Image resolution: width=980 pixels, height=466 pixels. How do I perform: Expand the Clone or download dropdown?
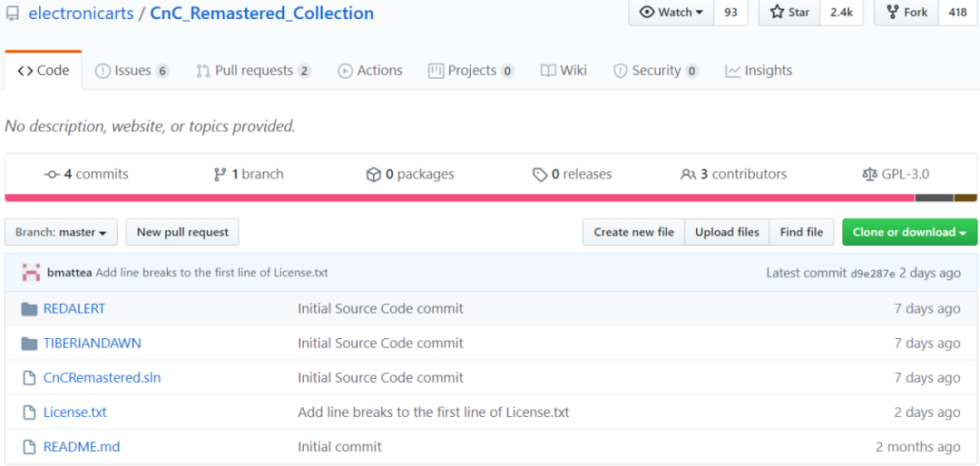point(909,232)
